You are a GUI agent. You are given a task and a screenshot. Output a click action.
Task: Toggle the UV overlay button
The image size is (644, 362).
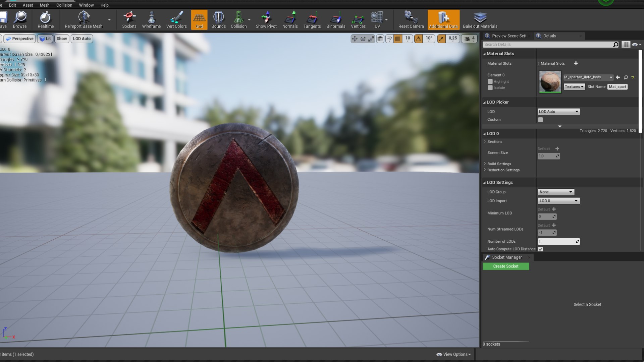(x=377, y=19)
